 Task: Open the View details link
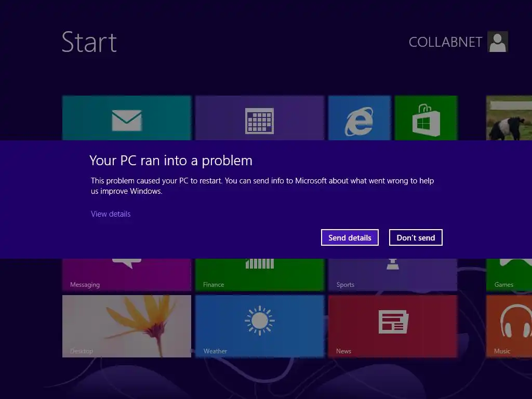[x=111, y=214]
